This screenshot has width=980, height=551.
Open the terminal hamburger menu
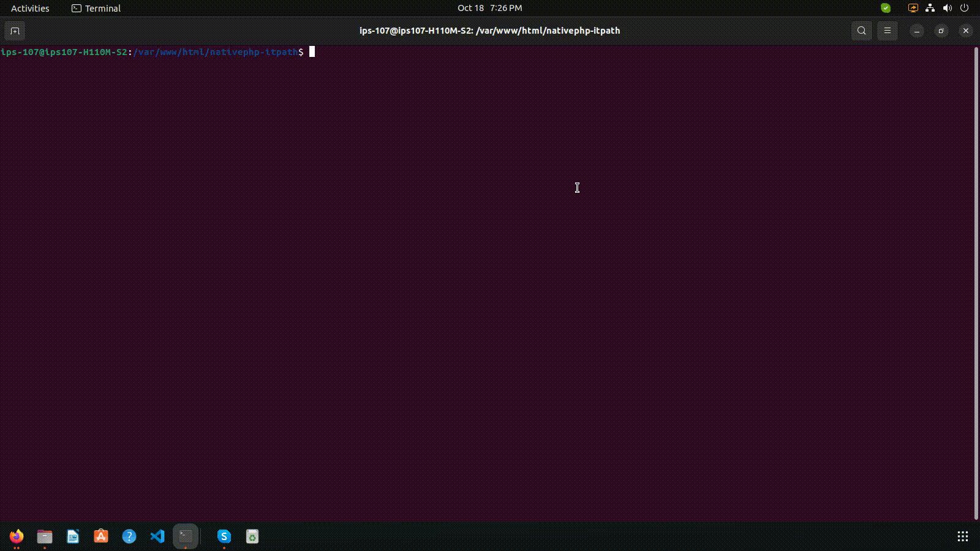point(887,31)
